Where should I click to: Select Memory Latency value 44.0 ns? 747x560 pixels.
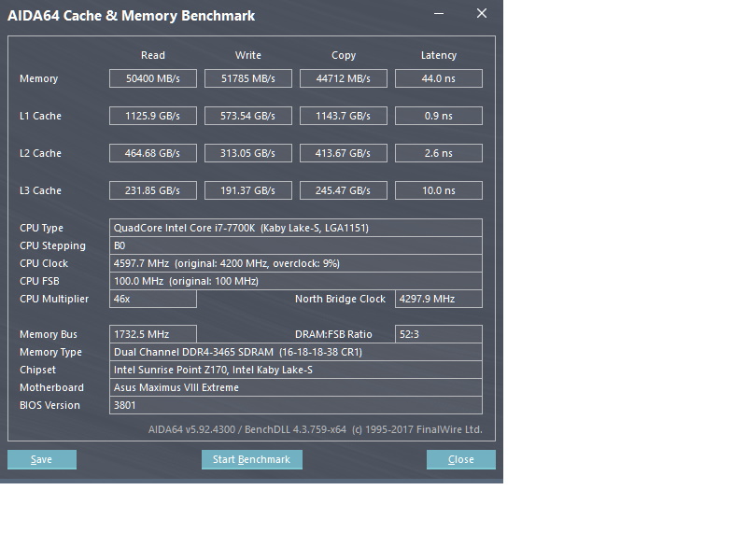coord(439,78)
